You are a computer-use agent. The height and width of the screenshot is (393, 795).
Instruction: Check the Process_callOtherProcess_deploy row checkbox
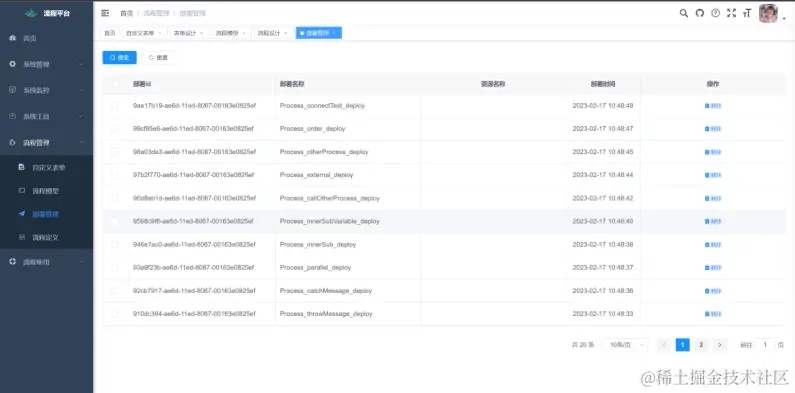click(x=115, y=198)
